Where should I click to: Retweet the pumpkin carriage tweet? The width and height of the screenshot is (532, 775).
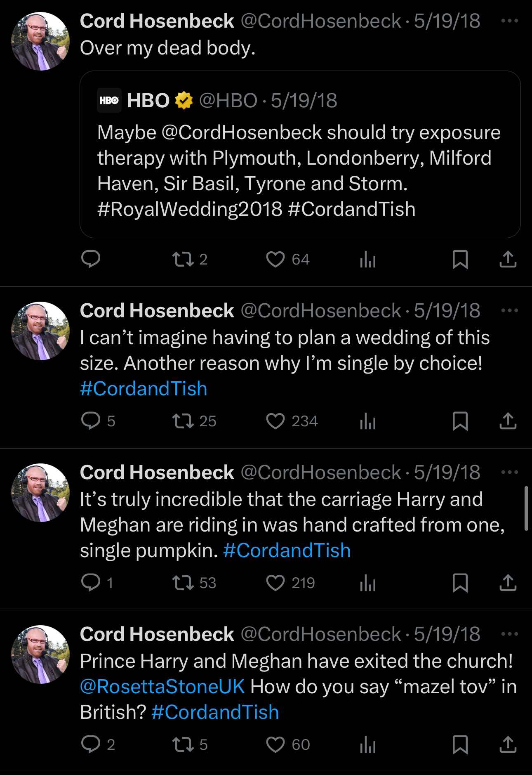coord(183,583)
